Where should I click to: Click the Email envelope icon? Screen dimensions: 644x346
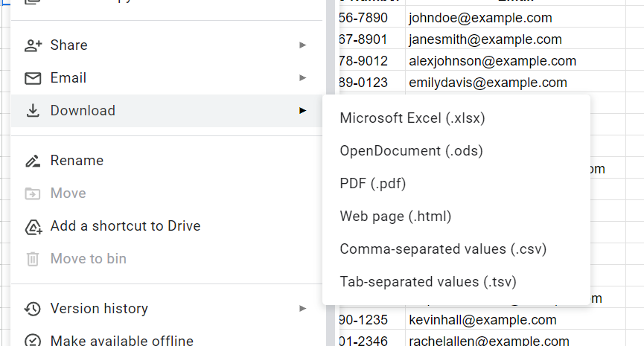[x=33, y=78]
